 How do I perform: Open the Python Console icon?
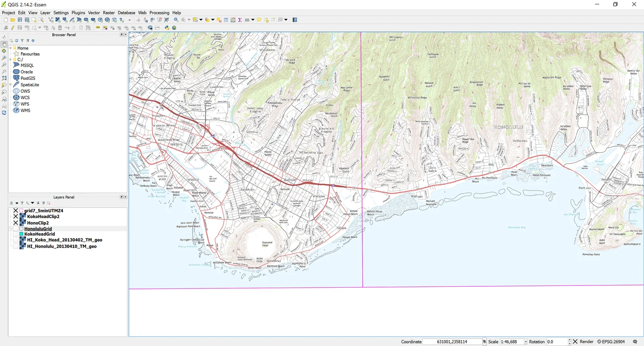(x=167, y=27)
